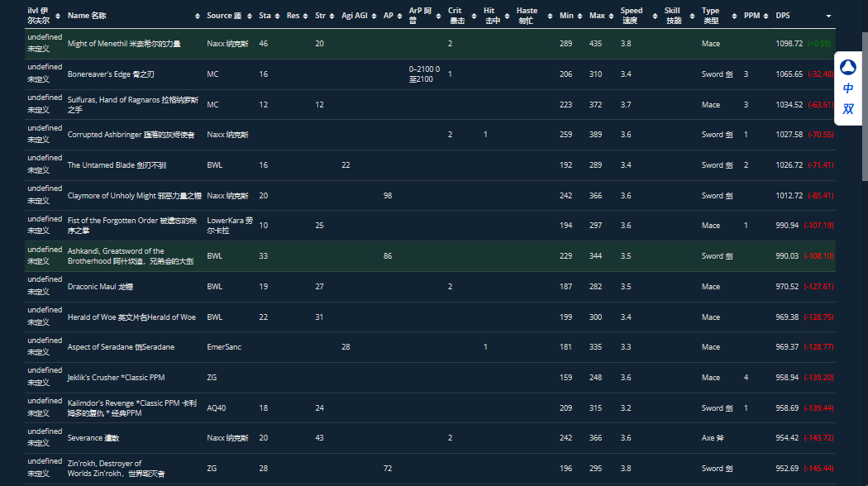Select Sulfuras, Hand of Ragnaros name
This screenshot has width=868, height=486.
[133, 105]
